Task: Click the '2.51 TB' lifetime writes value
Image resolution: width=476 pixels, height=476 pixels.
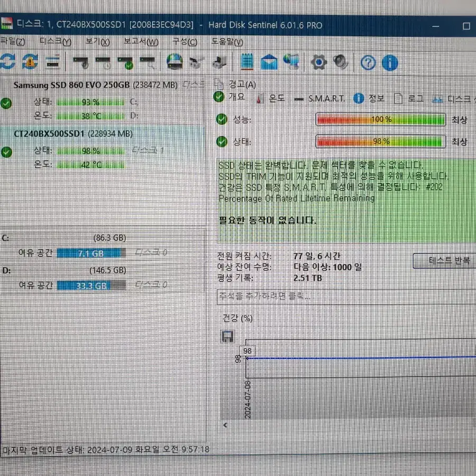Action: pyautogui.click(x=307, y=278)
